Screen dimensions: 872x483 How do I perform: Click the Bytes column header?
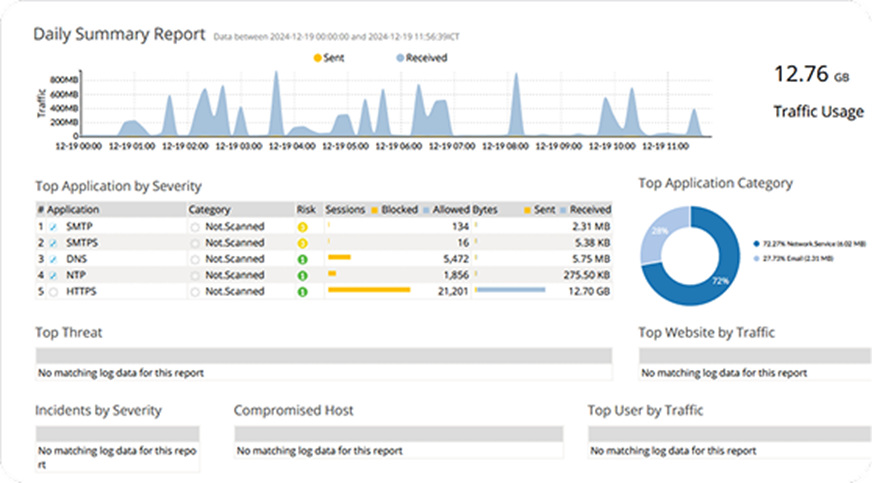[x=485, y=210]
